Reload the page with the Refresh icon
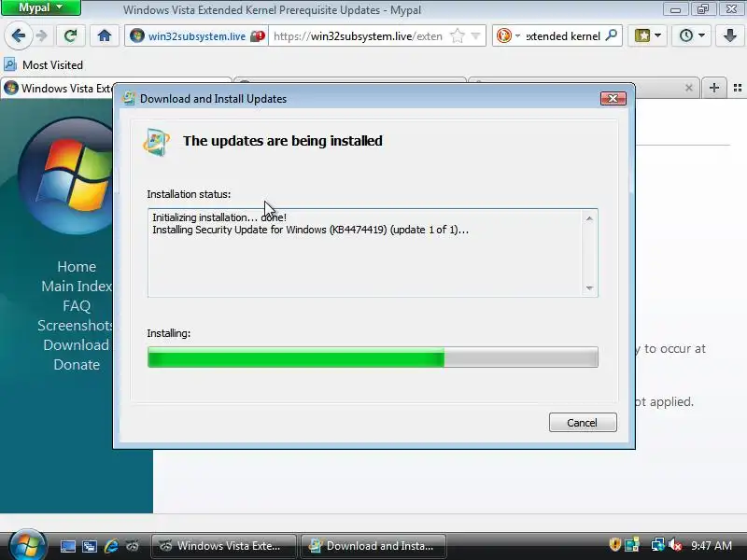The height and width of the screenshot is (560, 747). point(70,35)
